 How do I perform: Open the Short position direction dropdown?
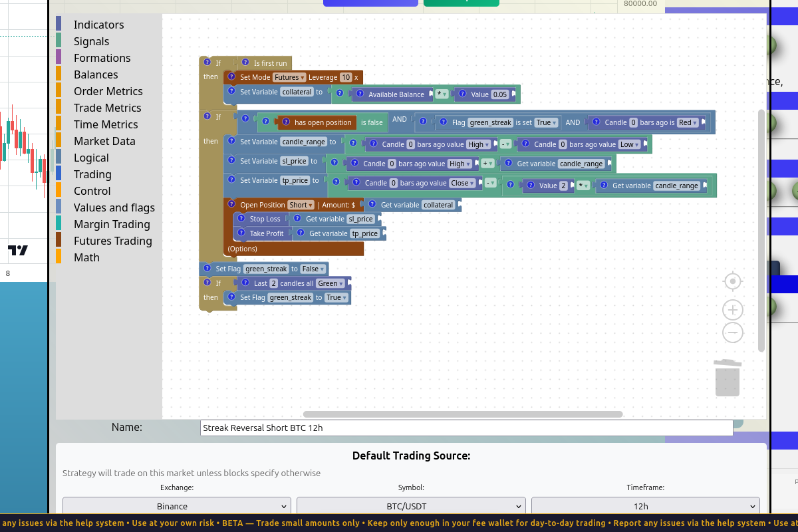(x=301, y=205)
